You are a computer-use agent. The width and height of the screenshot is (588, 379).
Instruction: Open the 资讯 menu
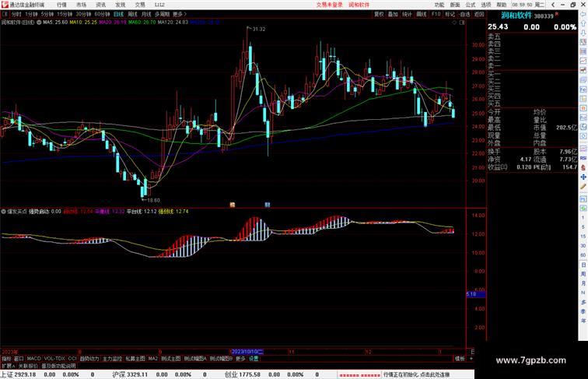101,5
